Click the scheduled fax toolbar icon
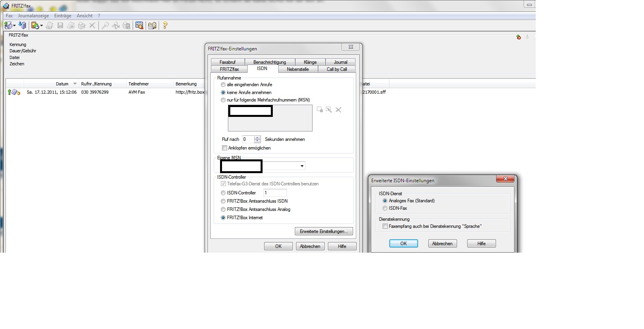This screenshot has width=644, height=329. click(x=126, y=26)
